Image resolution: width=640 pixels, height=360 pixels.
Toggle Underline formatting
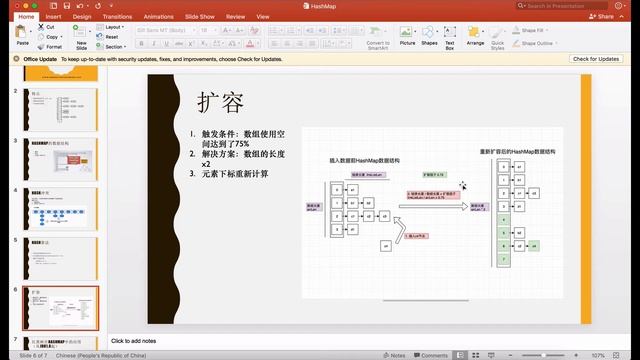[x=166, y=44]
